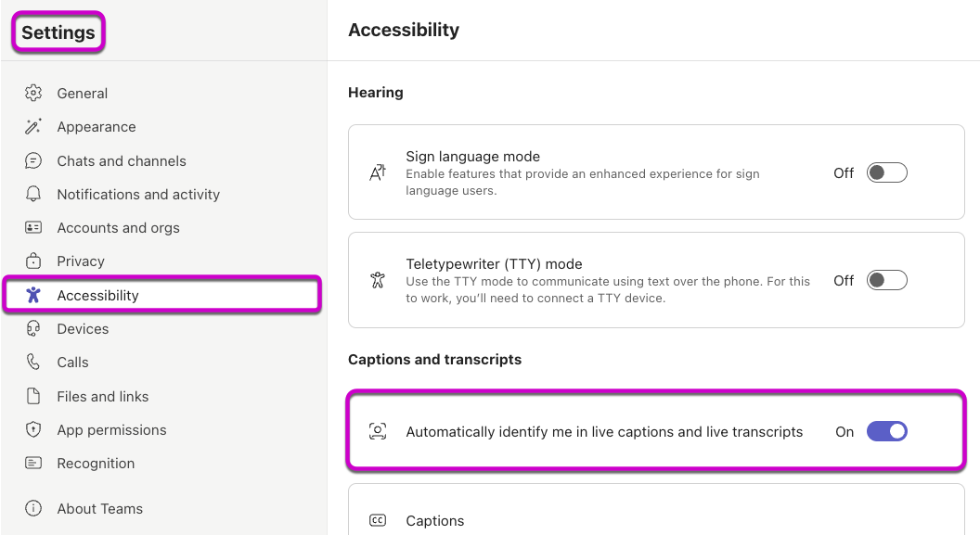Click the Sign language mode icon
980x535 pixels.
point(378,172)
